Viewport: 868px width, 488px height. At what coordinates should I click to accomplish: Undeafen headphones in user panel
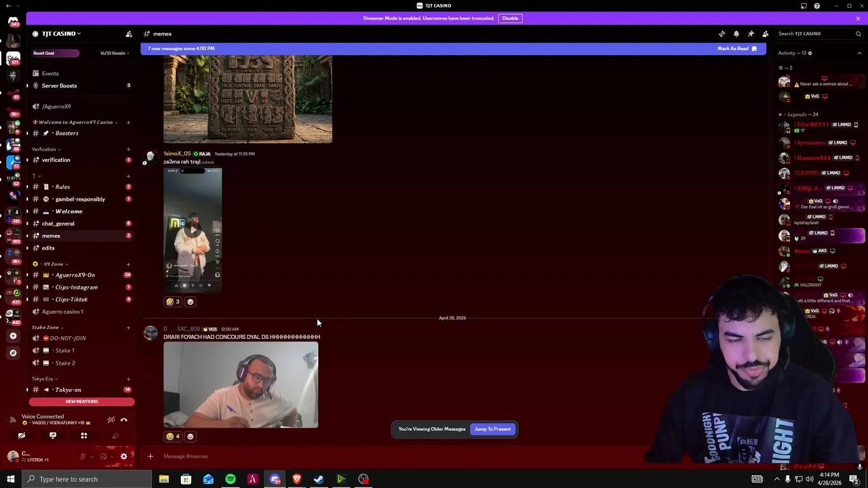tap(103, 457)
